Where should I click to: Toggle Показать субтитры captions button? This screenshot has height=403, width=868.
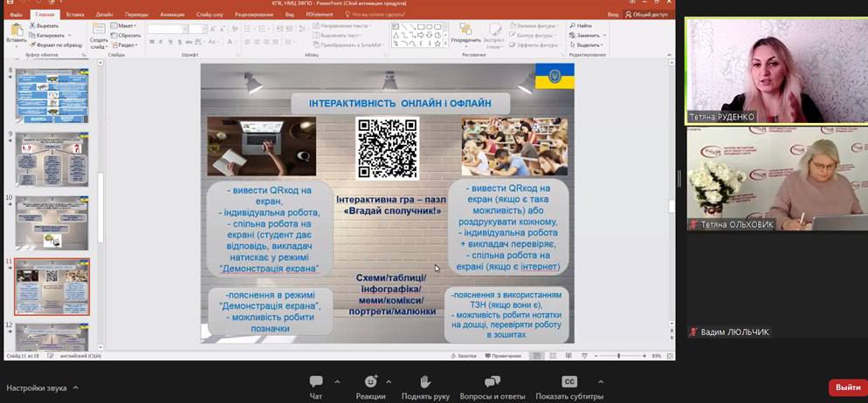568,386
